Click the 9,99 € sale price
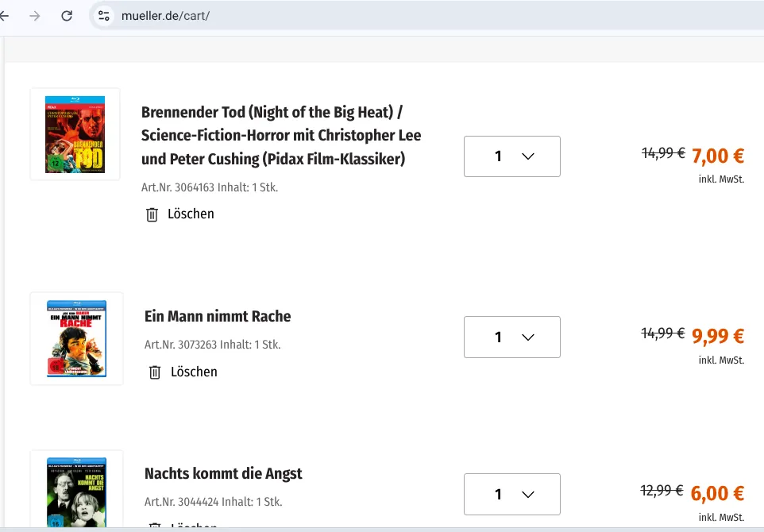Image resolution: width=764 pixels, height=532 pixels. point(717,337)
